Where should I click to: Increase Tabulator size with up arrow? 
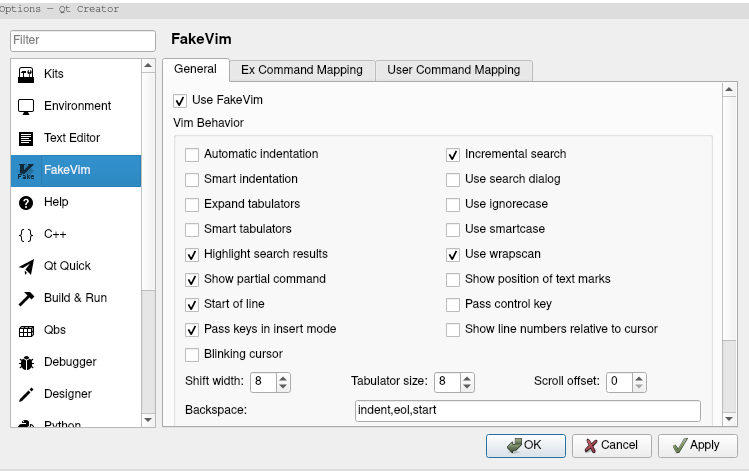(x=467, y=378)
